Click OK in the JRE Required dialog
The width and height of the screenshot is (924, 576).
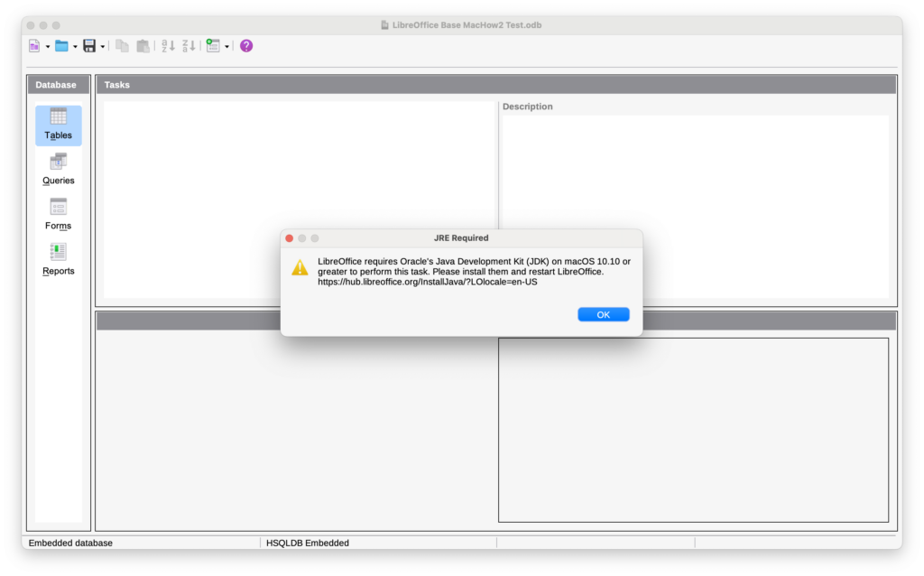point(603,315)
